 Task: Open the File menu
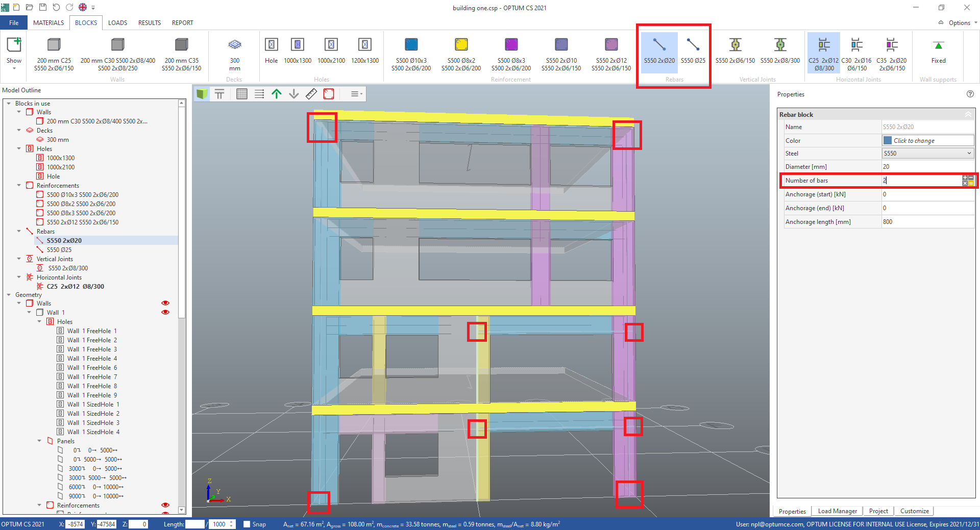coord(14,23)
